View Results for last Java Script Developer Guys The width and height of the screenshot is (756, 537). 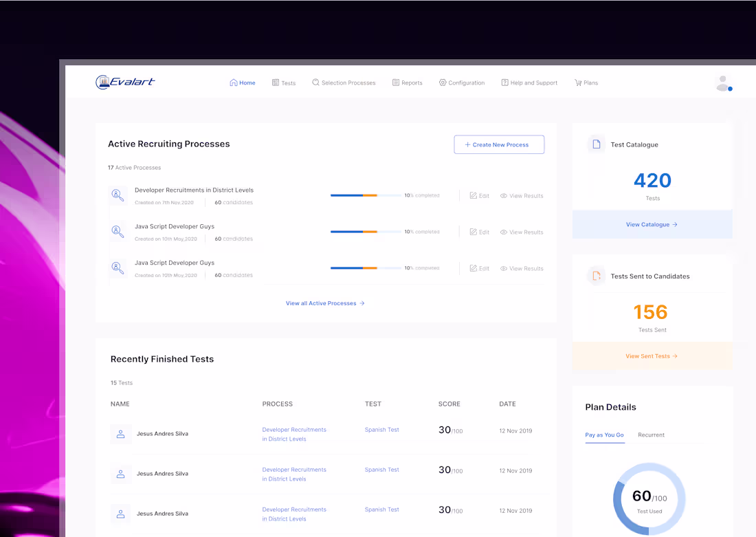pos(522,268)
